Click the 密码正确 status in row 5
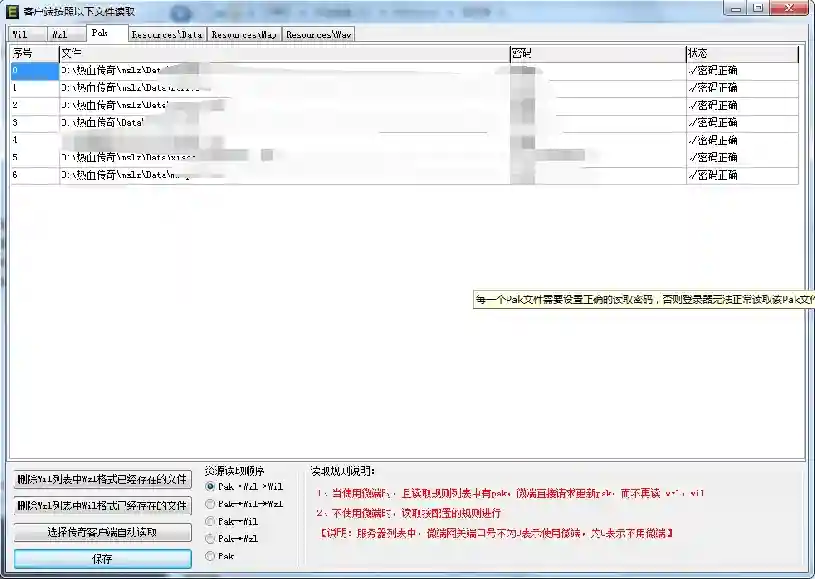Viewport: 815px width, 579px height. [713, 157]
